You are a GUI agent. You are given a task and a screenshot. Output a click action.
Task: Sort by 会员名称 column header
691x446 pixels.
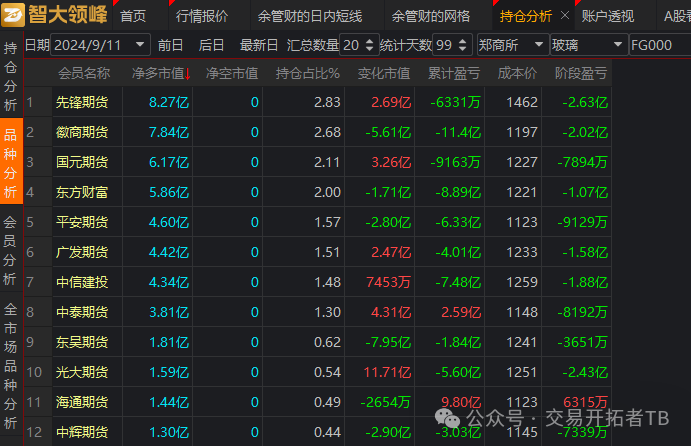(84, 73)
